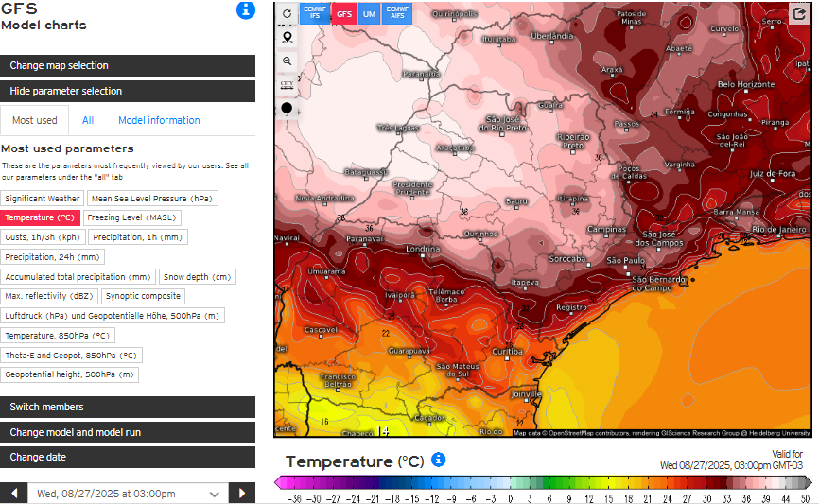819x504 pixels.
Task: Go to previous forecast time step
Action: 14,494
